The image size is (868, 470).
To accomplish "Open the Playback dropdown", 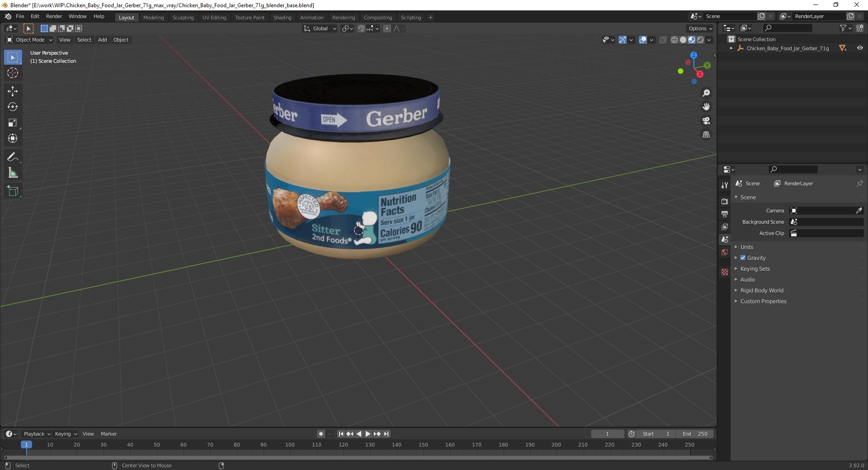I will pos(37,434).
